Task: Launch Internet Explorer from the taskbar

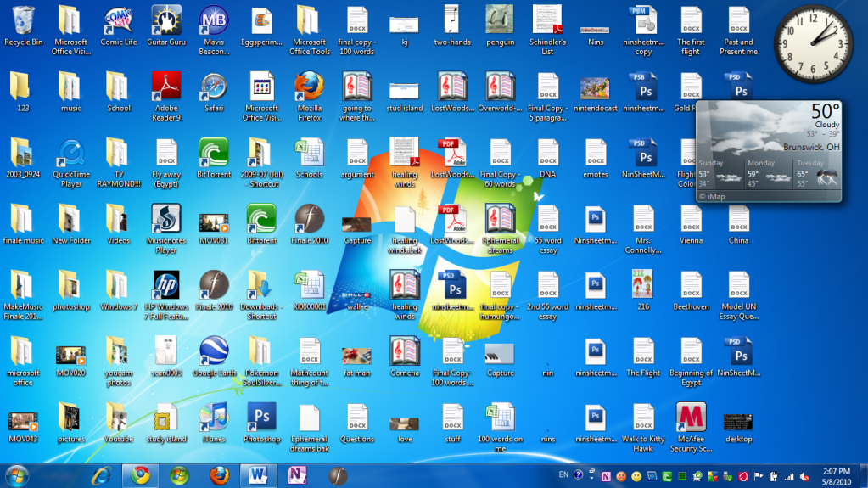Action: [101, 476]
